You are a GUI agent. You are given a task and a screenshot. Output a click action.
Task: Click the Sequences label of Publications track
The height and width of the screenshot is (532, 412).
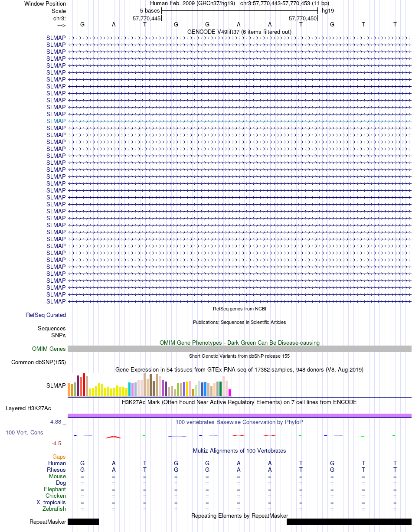coord(52,329)
